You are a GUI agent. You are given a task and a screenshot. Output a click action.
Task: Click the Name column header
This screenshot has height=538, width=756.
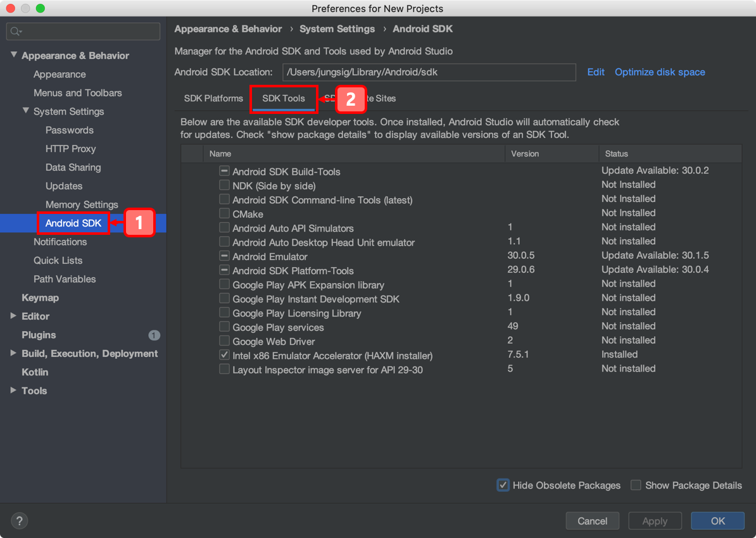coord(354,154)
